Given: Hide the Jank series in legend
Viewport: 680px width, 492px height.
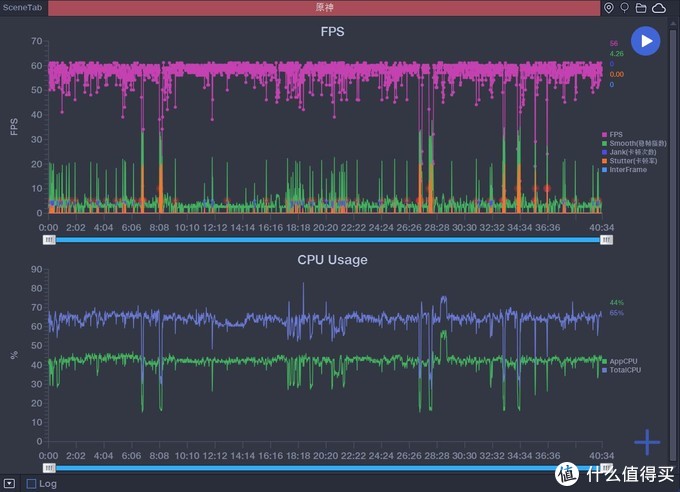Looking at the screenshot, I should click(630, 152).
